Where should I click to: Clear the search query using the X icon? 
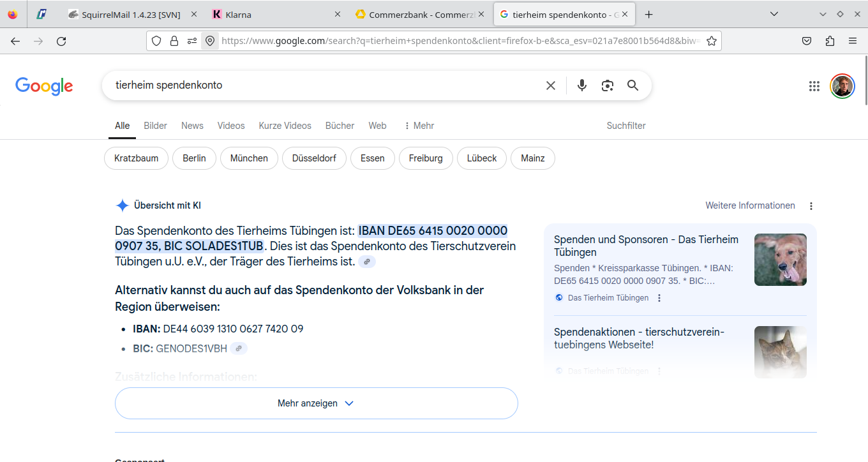(551, 84)
